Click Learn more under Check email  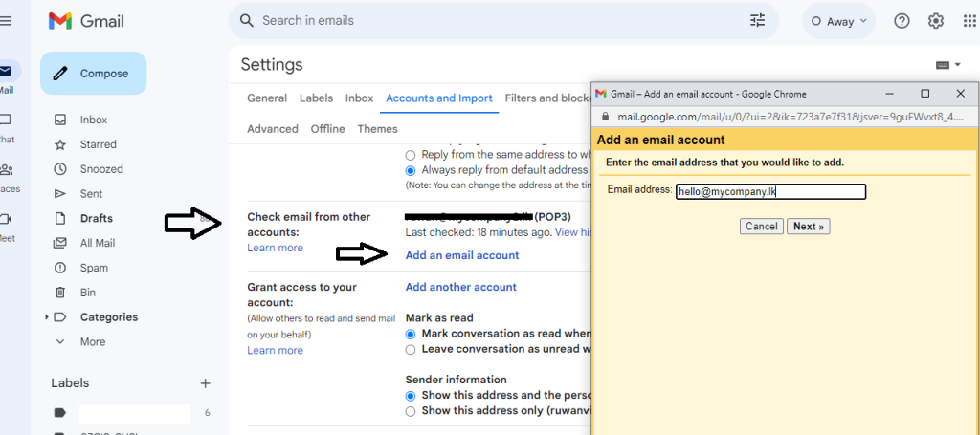point(275,249)
